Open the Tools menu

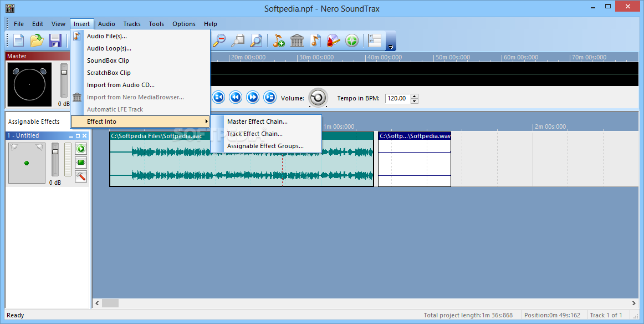point(156,24)
